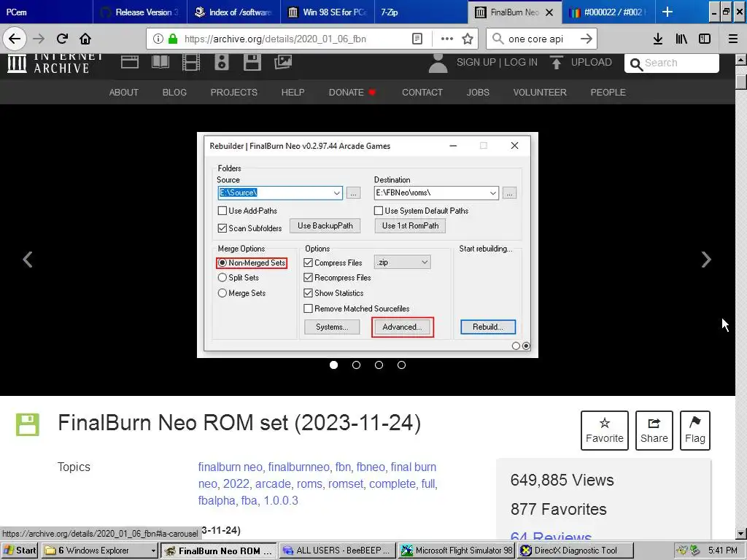This screenshot has width=747, height=560.
Task: Open the finalburn neo topic link
Action: coord(231,467)
